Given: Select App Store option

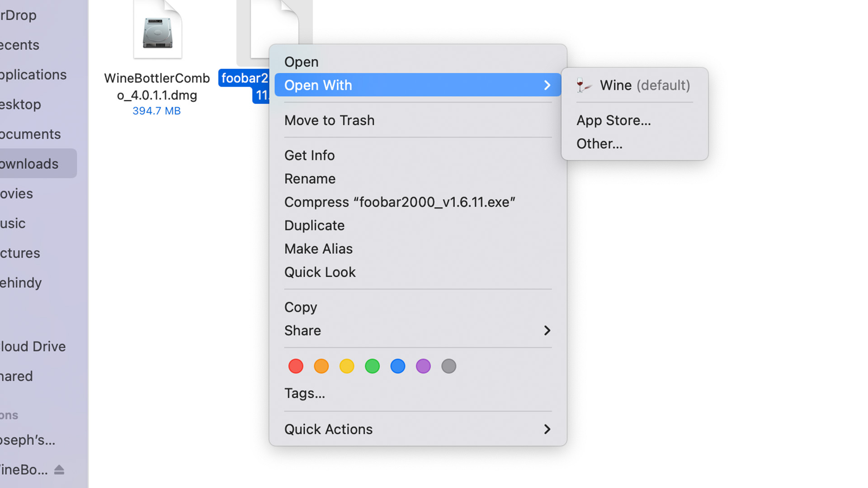Looking at the screenshot, I should [x=613, y=120].
